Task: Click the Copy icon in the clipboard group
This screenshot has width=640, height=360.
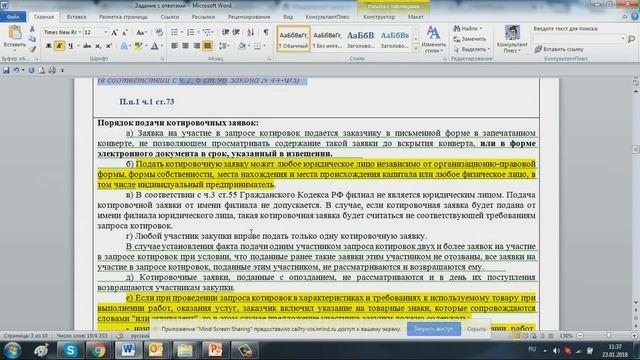Action: (32, 39)
